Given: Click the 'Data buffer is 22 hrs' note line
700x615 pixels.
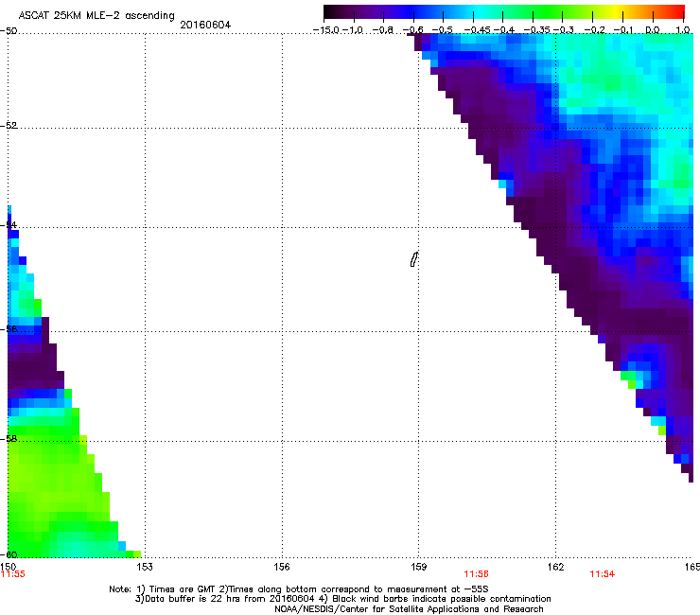Looking at the screenshot, I should click(x=342, y=599).
